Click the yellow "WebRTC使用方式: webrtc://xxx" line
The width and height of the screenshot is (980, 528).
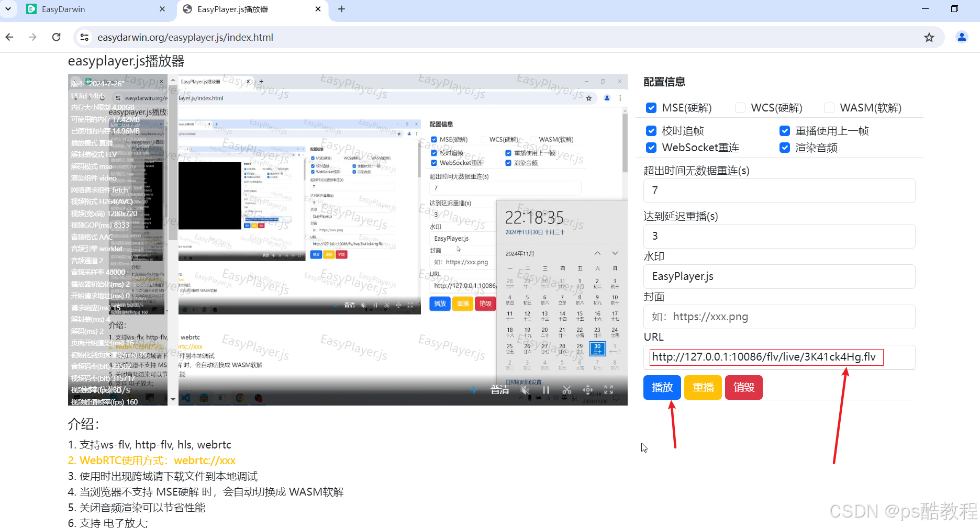pyautogui.click(x=152, y=460)
